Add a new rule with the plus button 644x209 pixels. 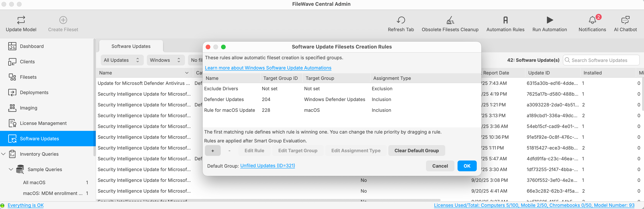(212, 151)
